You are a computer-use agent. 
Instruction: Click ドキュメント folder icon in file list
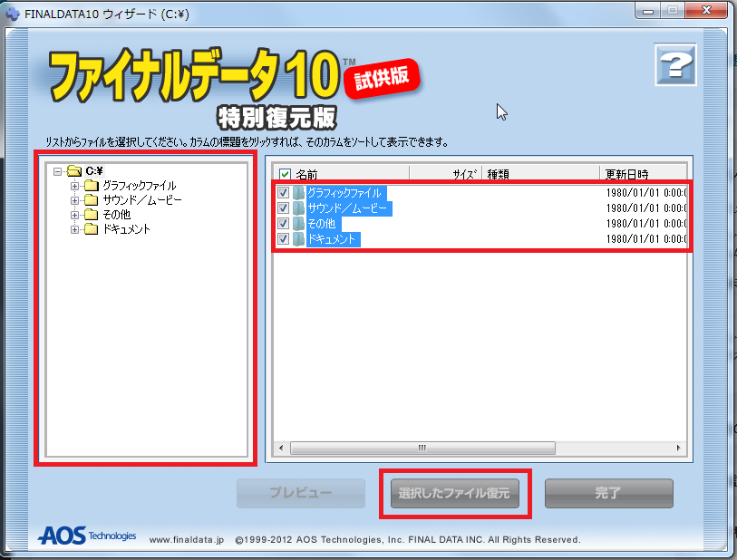[x=298, y=239]
